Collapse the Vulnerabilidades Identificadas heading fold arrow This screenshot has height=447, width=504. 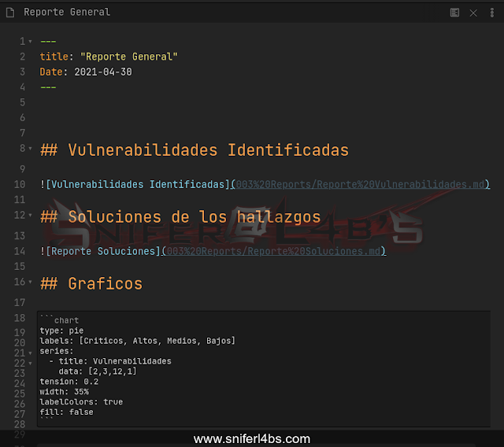(30, 149)
